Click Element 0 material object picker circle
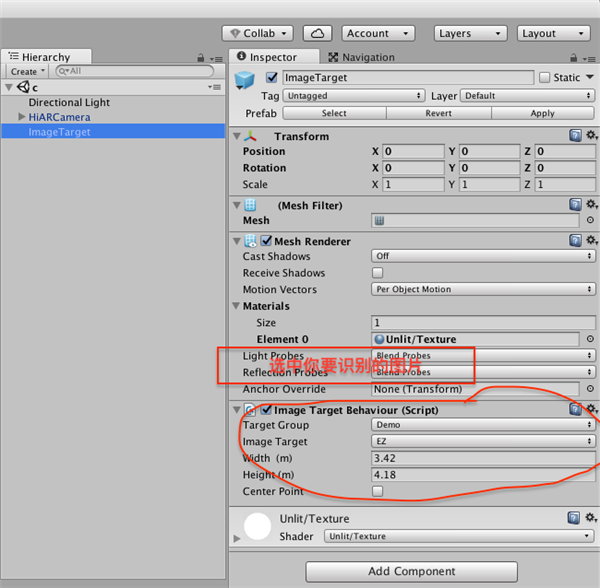This screenshot has height=588, width=600. pyautogui.click(x=590, y=340)
